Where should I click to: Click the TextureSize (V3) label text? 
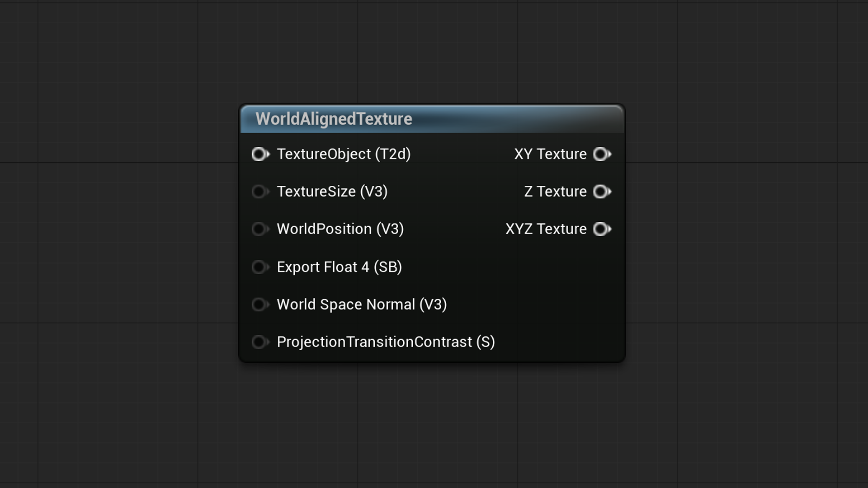(332, 192)
